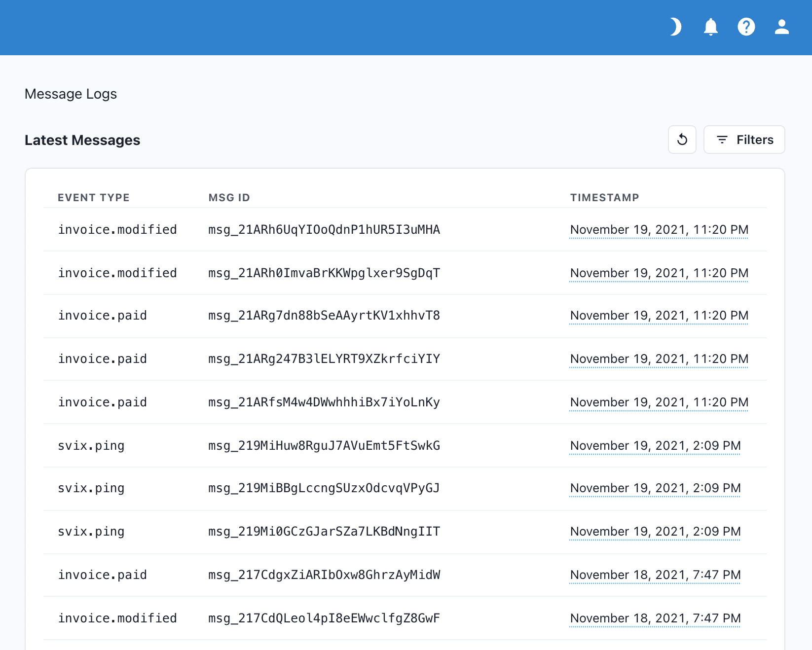Open timestamp link for msg_21ARh6UqYIOoQdnP1hUR5I3uMHA
Image resolution: width=812 pixels, height=650 pixels.
(x=659, y=229)
